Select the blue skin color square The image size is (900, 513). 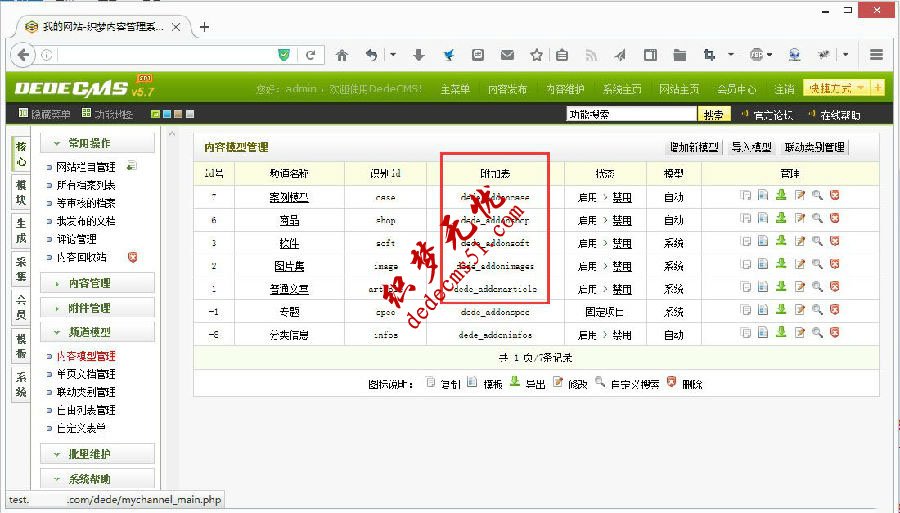tap(166, 114)
